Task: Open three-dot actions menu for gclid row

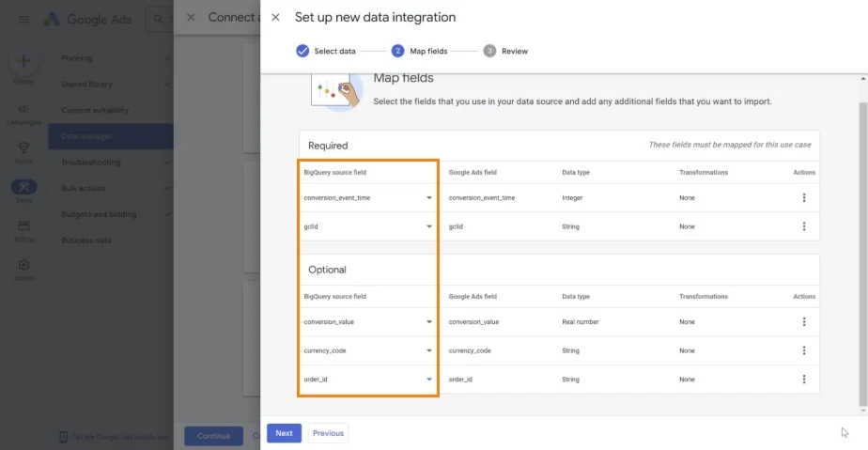Action: pyautogui.click(x=804, y=226)
